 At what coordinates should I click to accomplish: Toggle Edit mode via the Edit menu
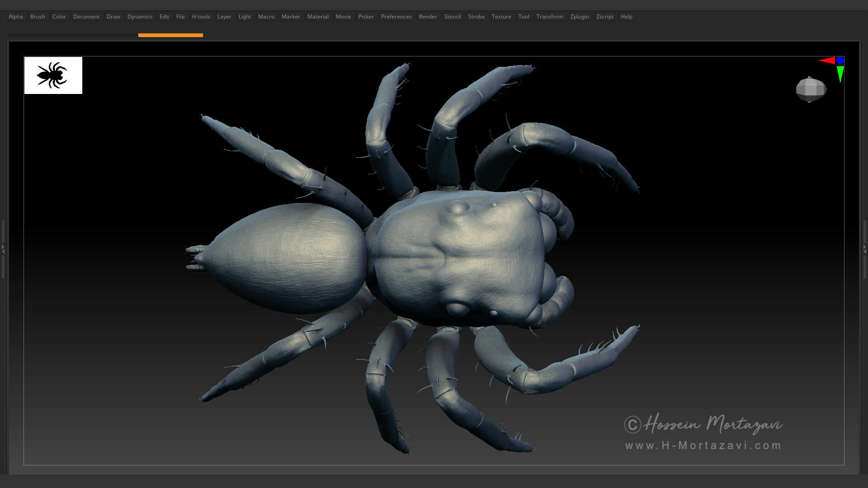[164, 16]
